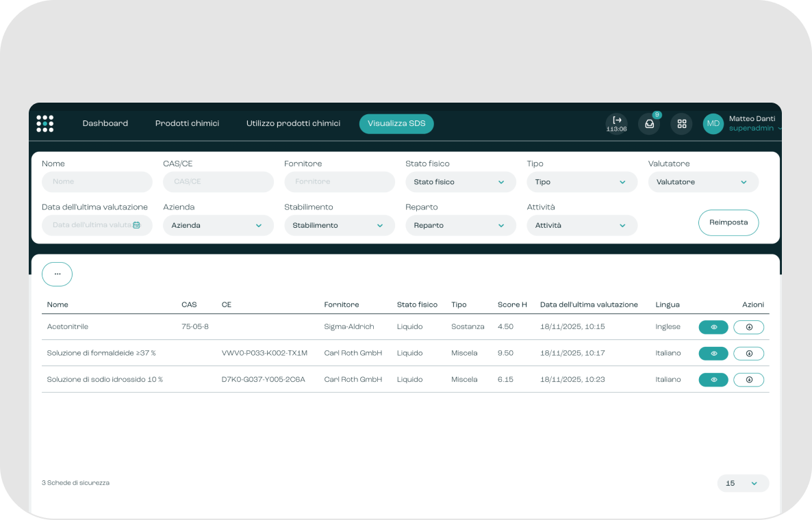The image size is (812, 520).
Task: Download the Soluzione di sodio idrossido sheet
Action: click(x=749, y=380)
